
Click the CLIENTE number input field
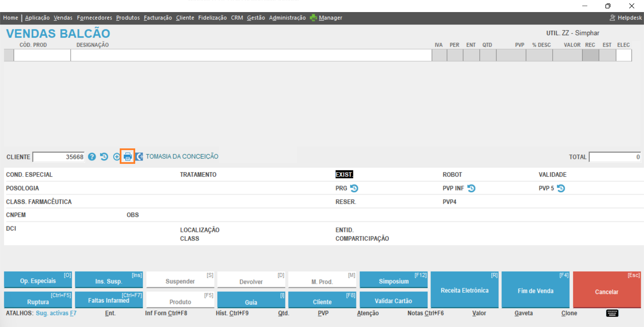(59, 157)
